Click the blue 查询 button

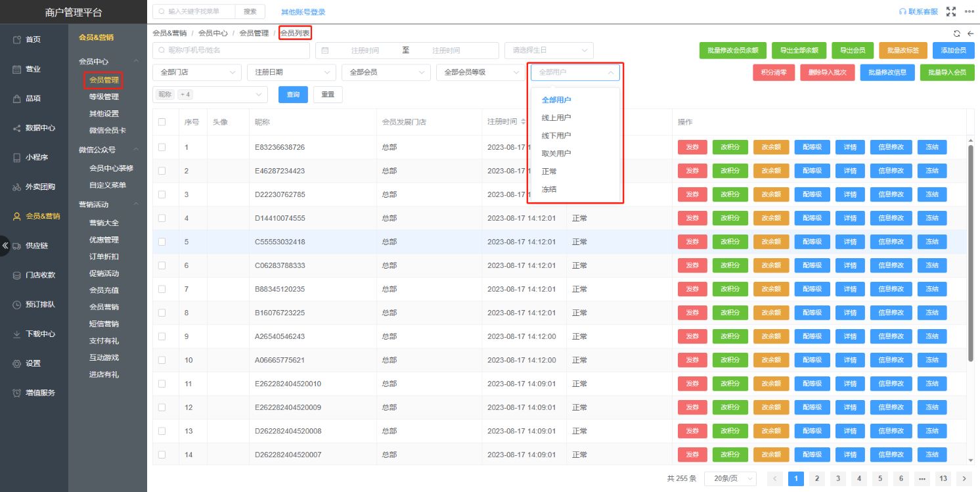tap(293, 95)
